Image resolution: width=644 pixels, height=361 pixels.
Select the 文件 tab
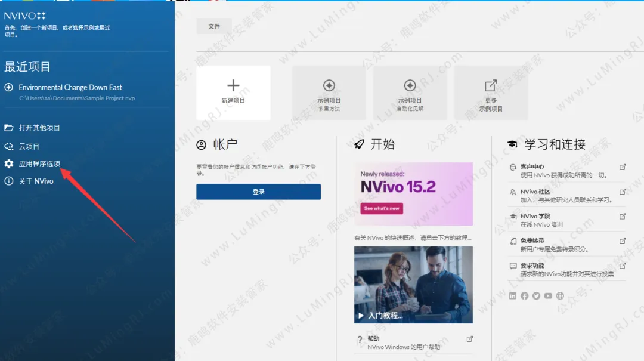(x=214, y=27)
